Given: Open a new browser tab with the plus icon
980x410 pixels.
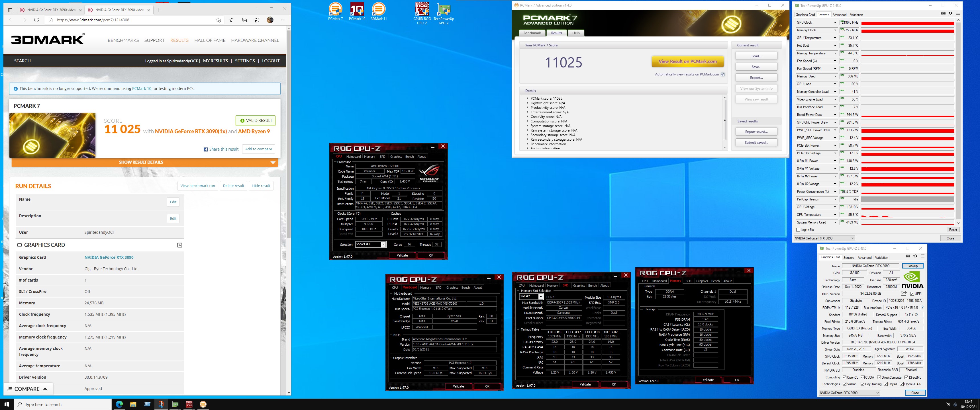Looking at the screenshot, I should [158, 9].
